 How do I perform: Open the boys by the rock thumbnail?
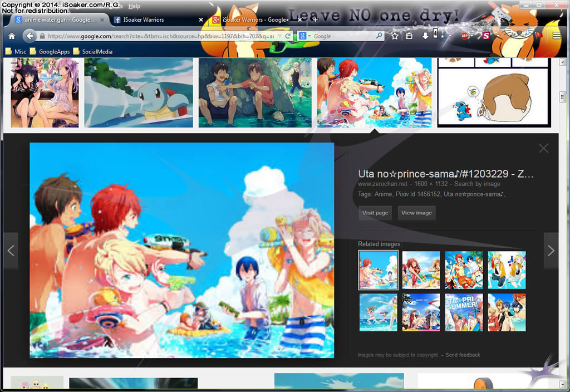tap(255, 93)
